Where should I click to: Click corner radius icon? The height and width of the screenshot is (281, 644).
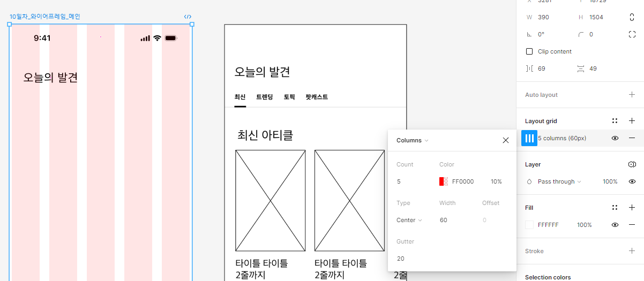[581, 34]
